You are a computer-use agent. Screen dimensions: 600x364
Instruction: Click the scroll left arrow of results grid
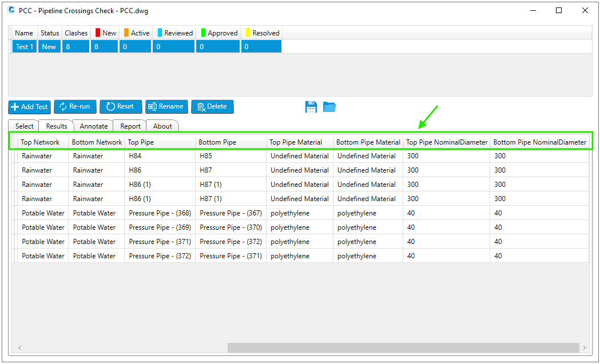19,347
